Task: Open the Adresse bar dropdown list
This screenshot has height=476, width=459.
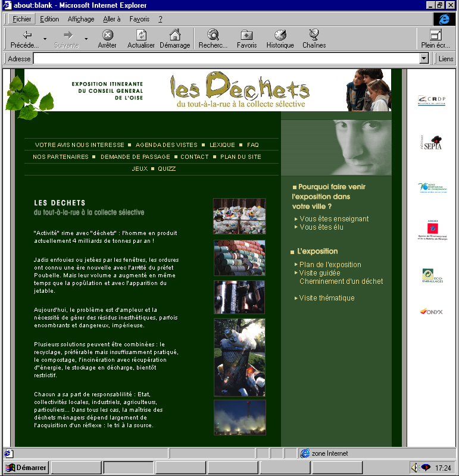Action: (x=424, y=59)
